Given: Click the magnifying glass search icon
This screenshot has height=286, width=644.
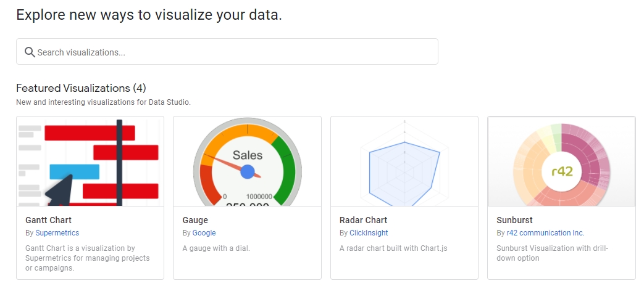Looking at the screenshot, I should point(29,52).
